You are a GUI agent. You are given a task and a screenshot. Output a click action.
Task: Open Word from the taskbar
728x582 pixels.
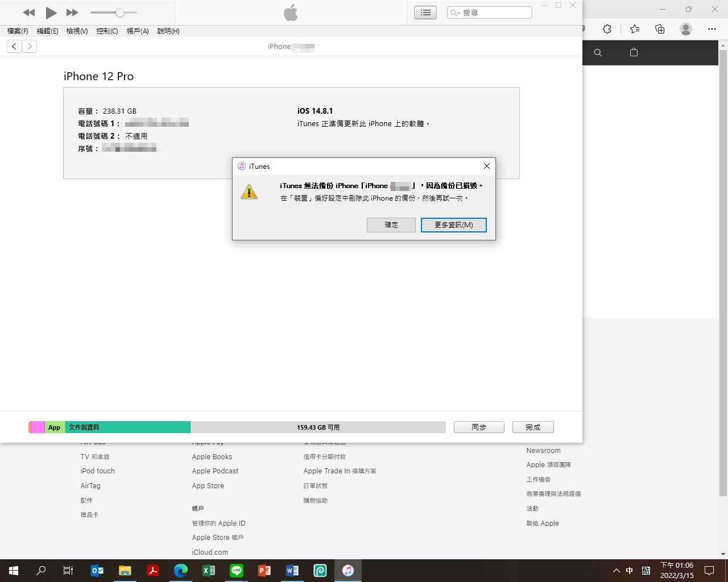tap(292, 571)
